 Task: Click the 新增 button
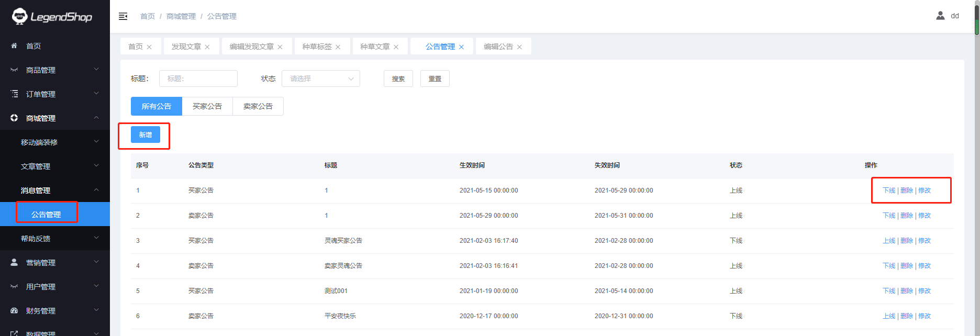[x=146, y=135]
